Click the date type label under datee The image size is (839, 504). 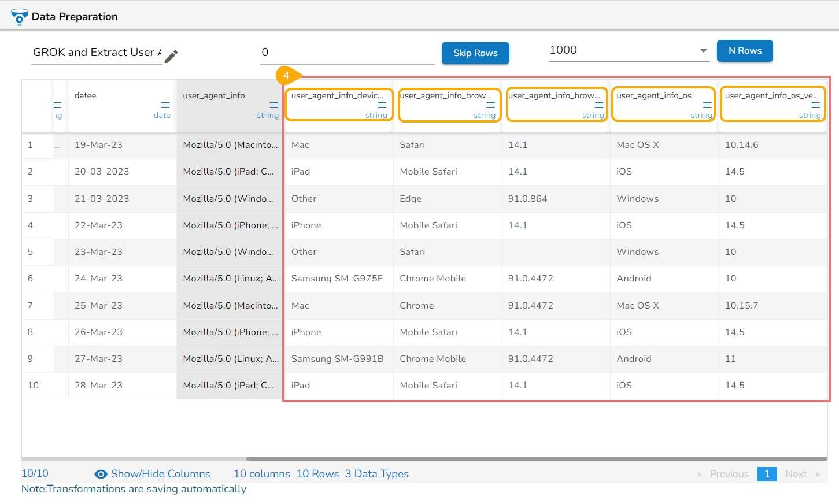pyautogui.click(x=162, y=116)
